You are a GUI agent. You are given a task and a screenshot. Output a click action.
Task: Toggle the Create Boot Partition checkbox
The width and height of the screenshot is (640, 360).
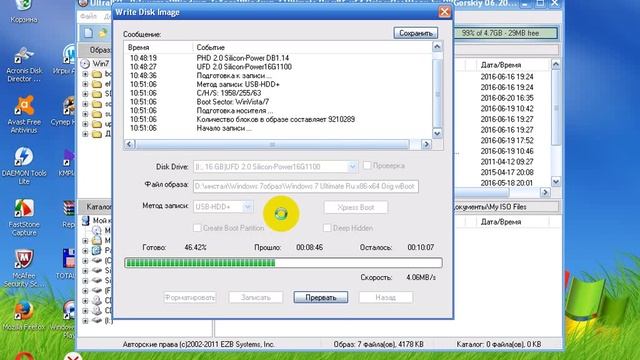tap(197, 228)
